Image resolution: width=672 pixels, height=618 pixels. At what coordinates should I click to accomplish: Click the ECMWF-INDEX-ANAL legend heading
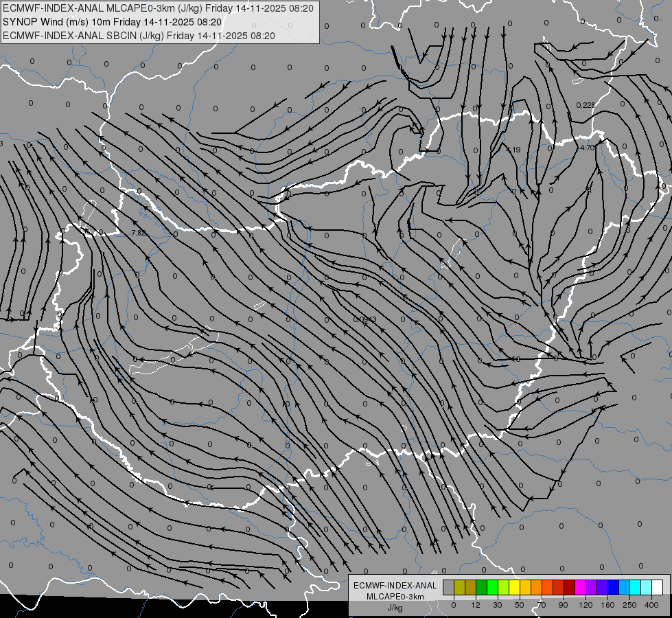(395, 586)
